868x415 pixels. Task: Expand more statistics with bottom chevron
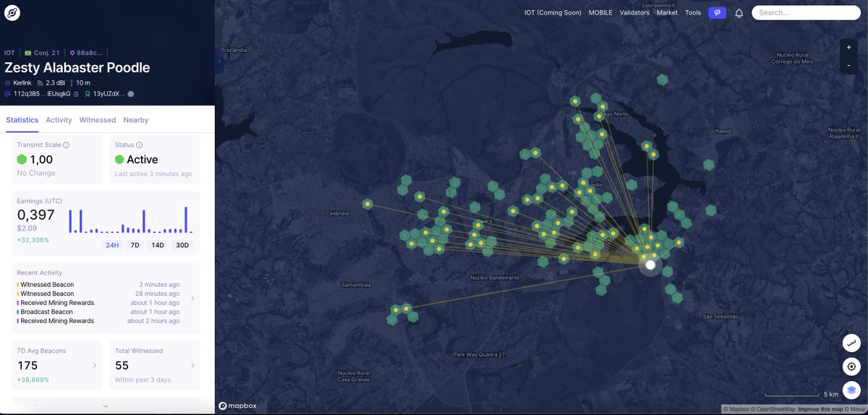(x=106, y=406)
